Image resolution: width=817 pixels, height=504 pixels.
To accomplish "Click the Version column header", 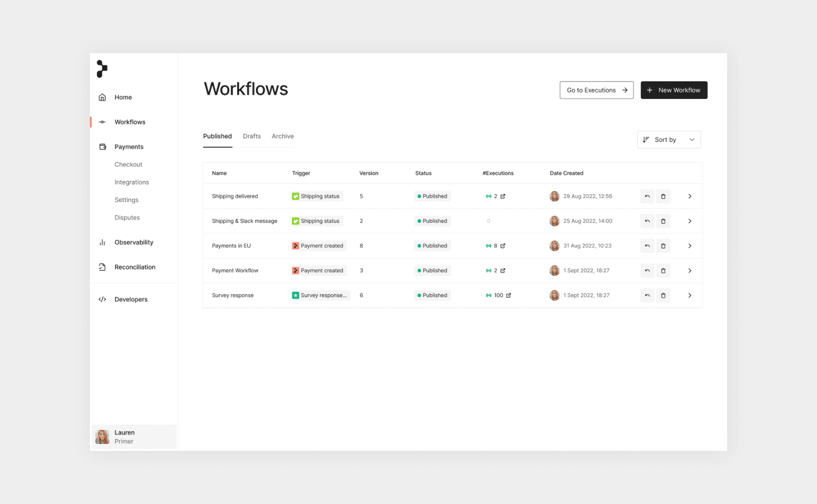I will tap(369, 173).
